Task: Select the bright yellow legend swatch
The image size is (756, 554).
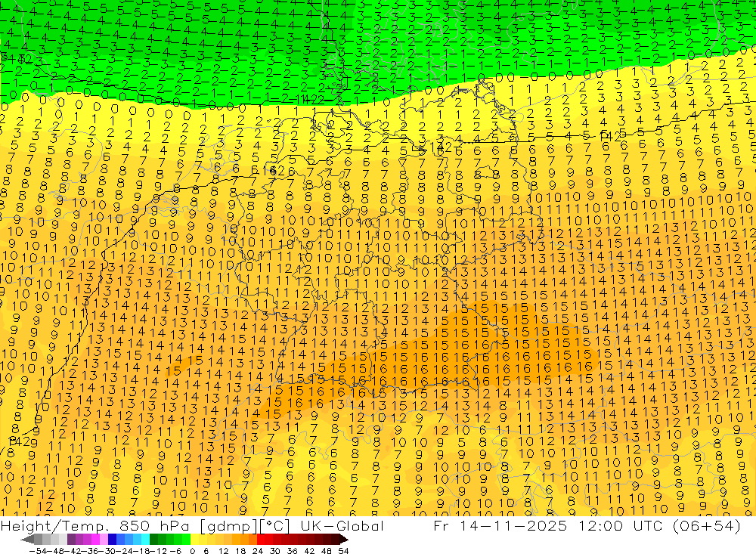Action: point(195,540)
